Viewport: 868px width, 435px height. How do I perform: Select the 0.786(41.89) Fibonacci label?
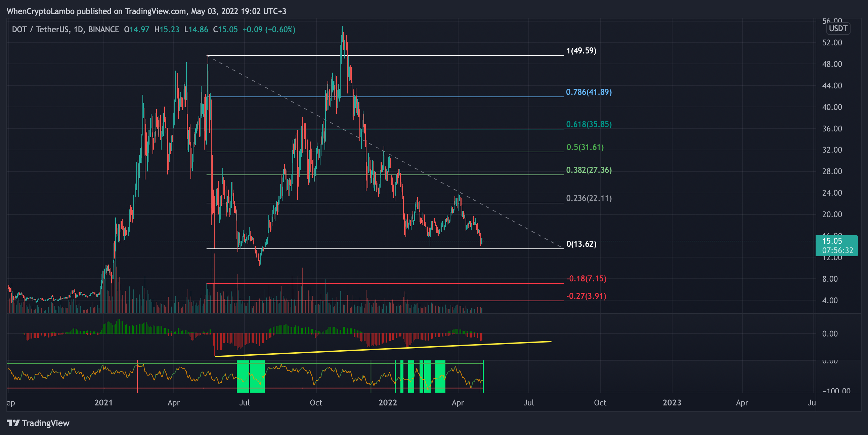click(589, 92)
